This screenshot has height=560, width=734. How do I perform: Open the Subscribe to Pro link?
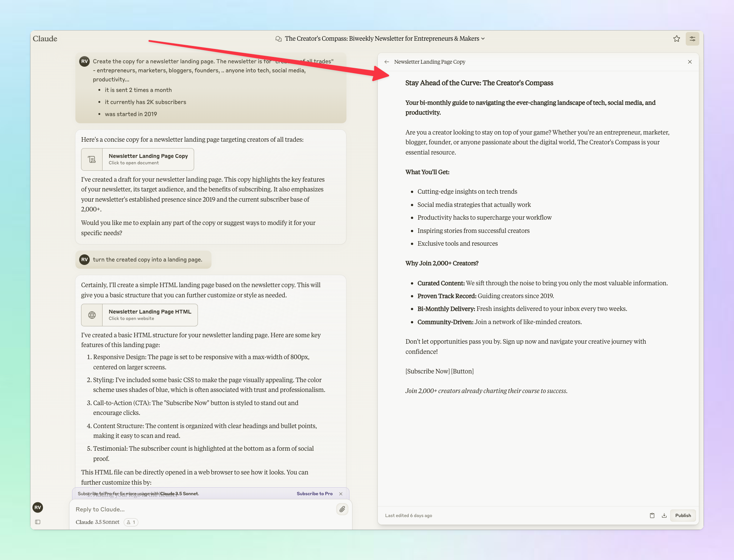314,494
